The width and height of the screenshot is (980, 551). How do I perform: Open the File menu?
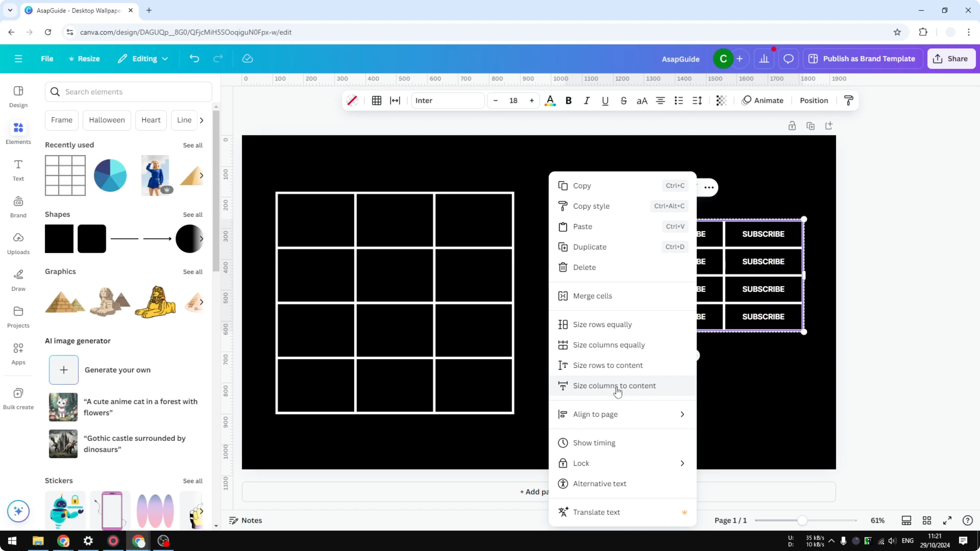(47, 58)
